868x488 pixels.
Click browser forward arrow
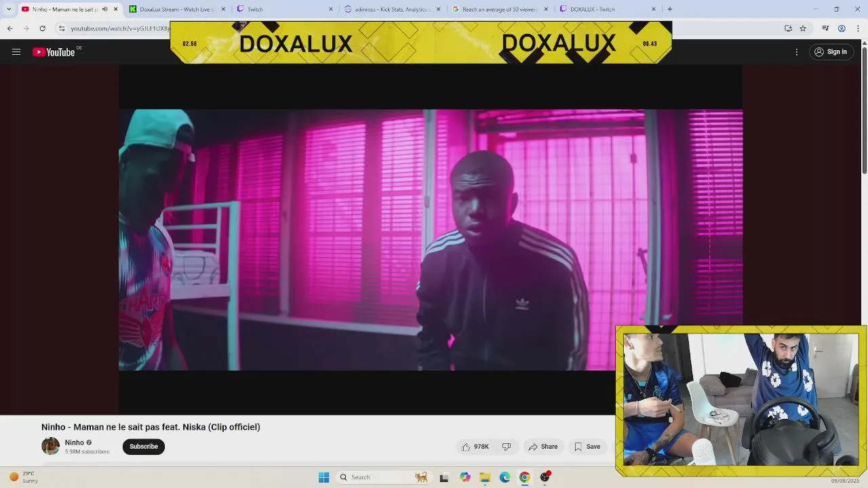[x=26, y=28]
